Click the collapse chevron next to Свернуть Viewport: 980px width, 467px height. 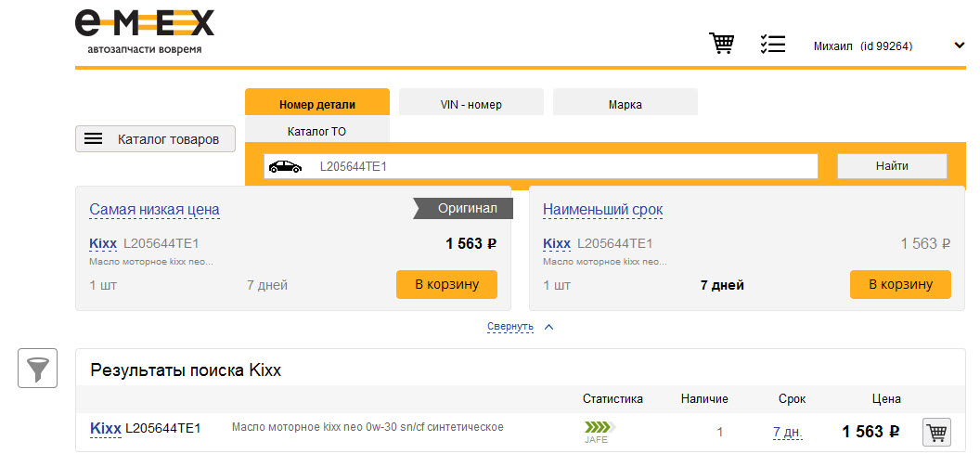(x=548, y=326)
